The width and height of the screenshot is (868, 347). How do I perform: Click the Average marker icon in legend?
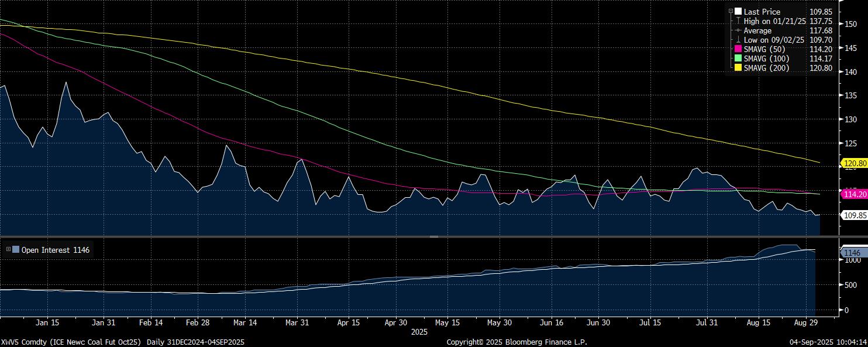pos(738,30)
